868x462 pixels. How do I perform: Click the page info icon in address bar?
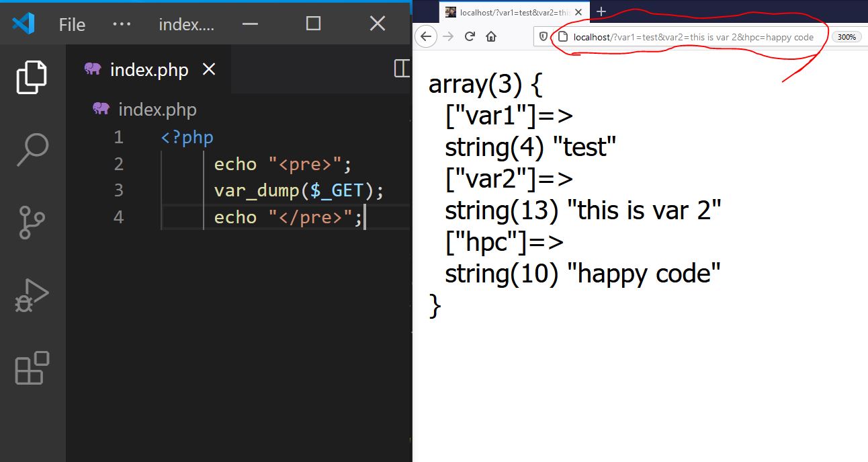click(562, 37)
